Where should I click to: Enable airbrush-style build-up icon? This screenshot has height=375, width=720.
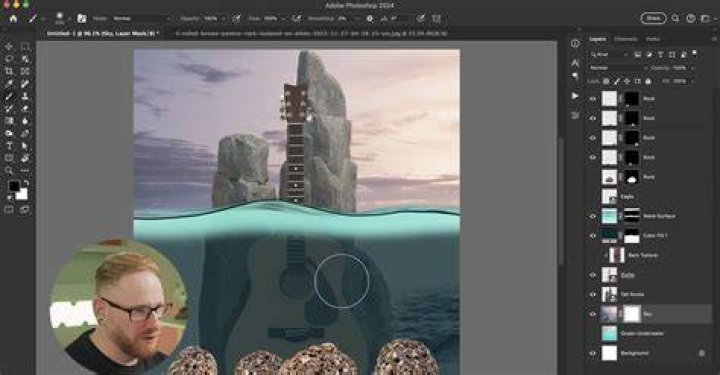click(297, 18)
